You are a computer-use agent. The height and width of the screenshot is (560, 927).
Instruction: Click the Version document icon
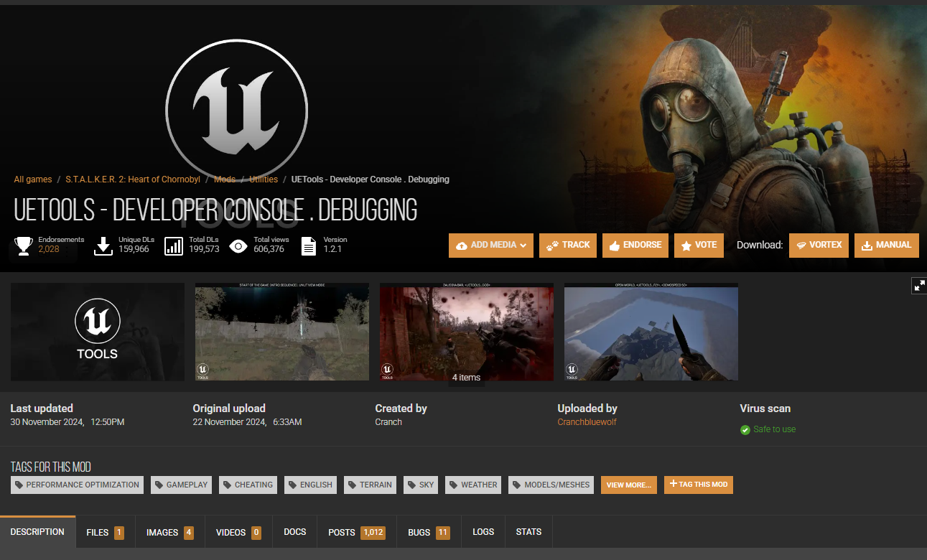click(x=309, y=246)
